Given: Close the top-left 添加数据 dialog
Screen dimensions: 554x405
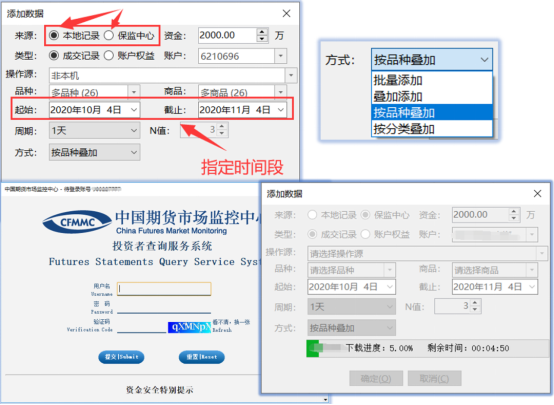Looking at the screenshot, I should click(x=287, y=13).
